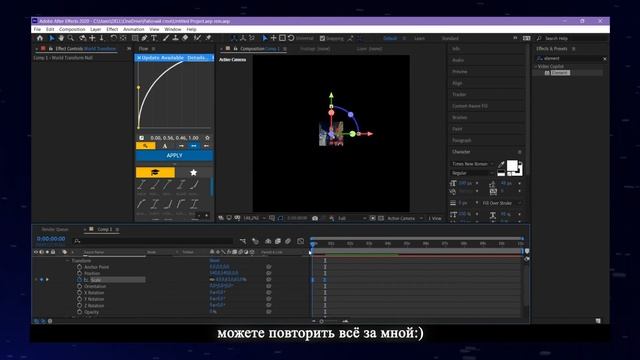
Task: Collapse the Transform property group
Action: point(68,260)
